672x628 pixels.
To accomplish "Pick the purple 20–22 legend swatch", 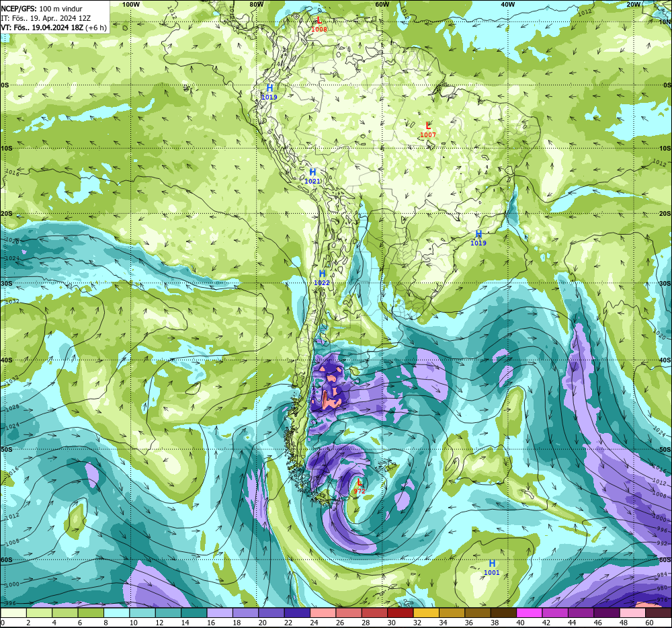I will coord(271,613).
